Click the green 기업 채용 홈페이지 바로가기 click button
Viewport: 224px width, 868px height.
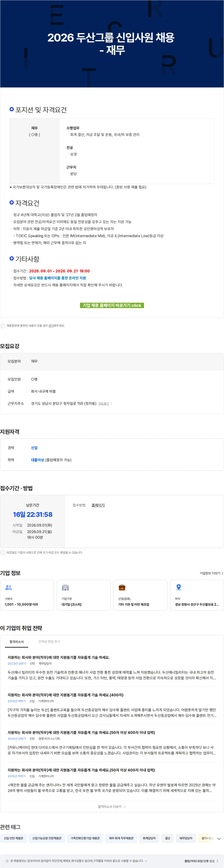point(112,305)
